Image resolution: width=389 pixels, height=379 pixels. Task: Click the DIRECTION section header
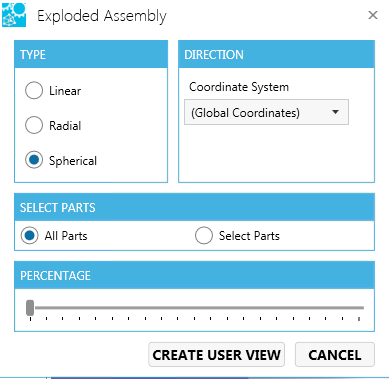click(276, 54)
